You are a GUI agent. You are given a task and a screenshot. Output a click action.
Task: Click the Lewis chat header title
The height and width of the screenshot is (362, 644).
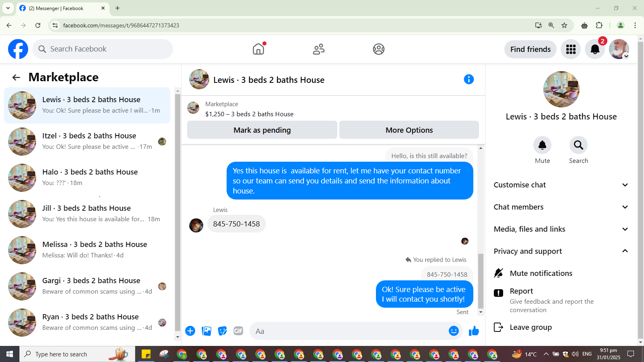(x=269, y=80)
